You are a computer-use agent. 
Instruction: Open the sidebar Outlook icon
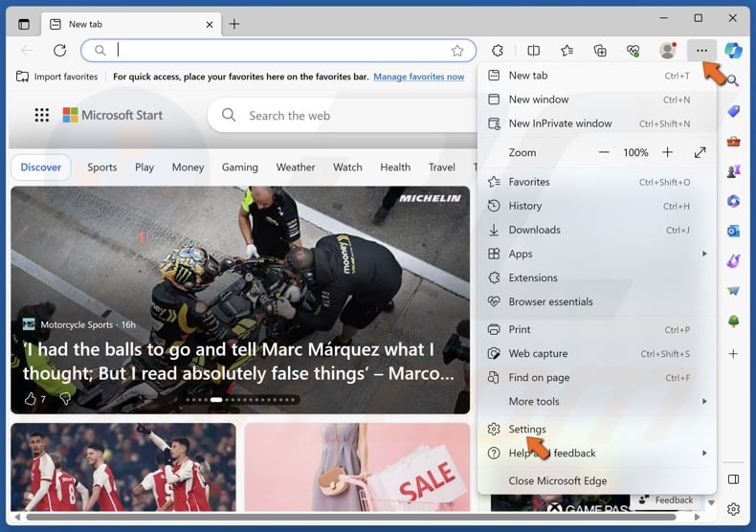[733, 232]
